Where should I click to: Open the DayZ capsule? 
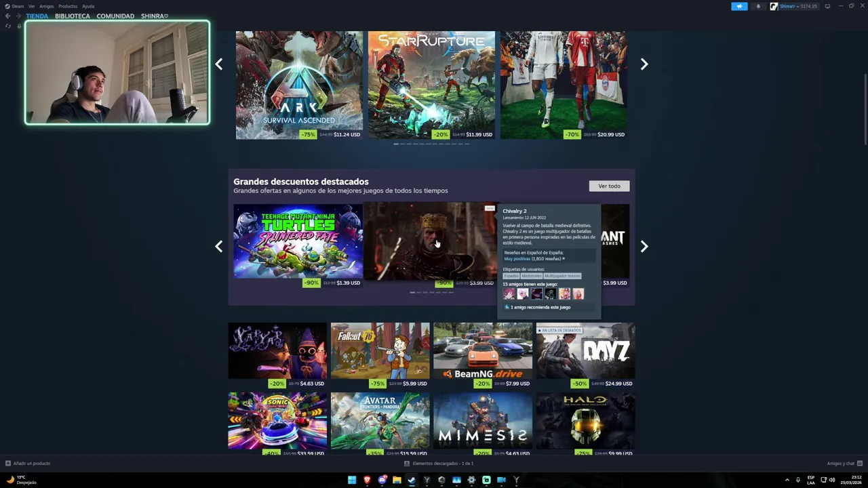pyautogui.click(x=585, y=350)
